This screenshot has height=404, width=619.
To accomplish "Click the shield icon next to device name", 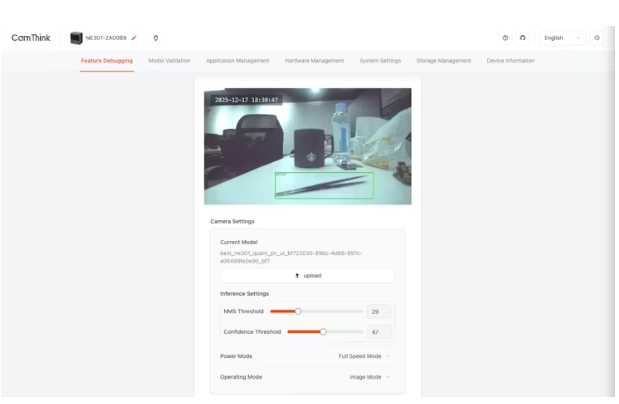I will [x=156, y=38].
